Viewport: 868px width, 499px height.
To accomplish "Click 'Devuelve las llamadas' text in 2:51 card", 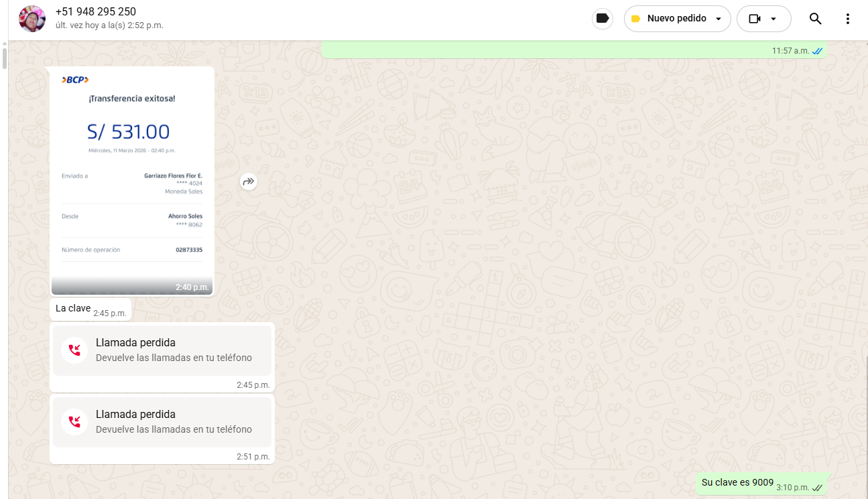I will tap(174, 429).
